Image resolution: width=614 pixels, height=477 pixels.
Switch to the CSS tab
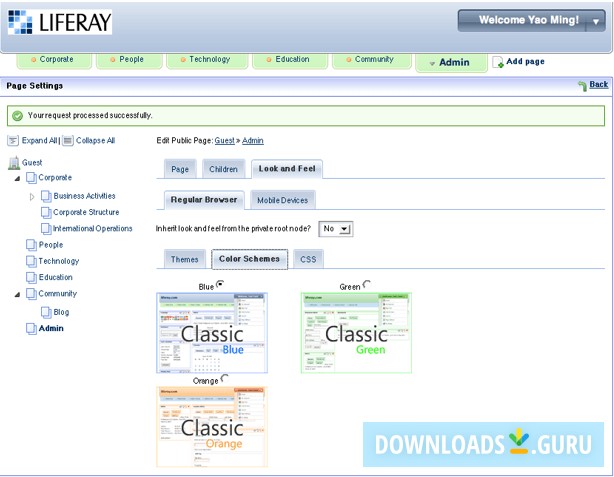tap(308, 259)
